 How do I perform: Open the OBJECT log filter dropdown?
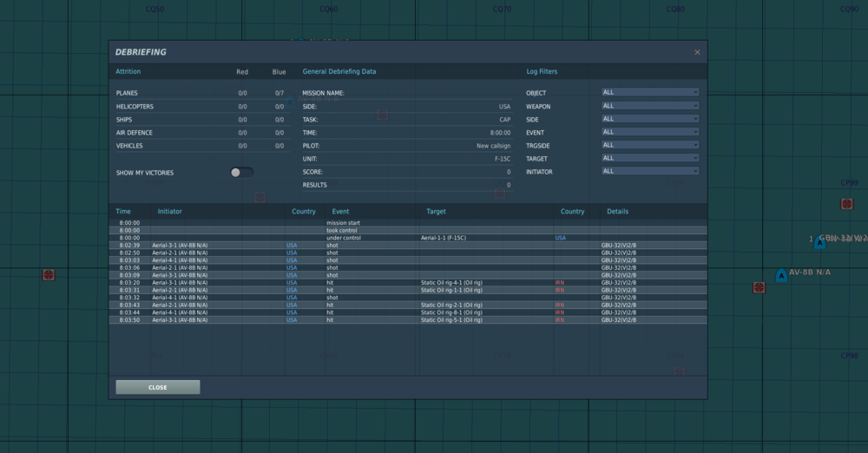tap(650, 93)
